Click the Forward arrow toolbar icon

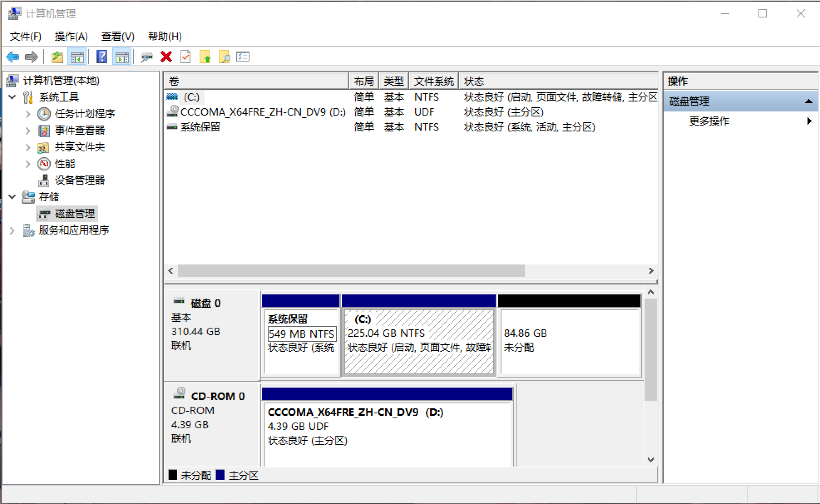point(32,57)
